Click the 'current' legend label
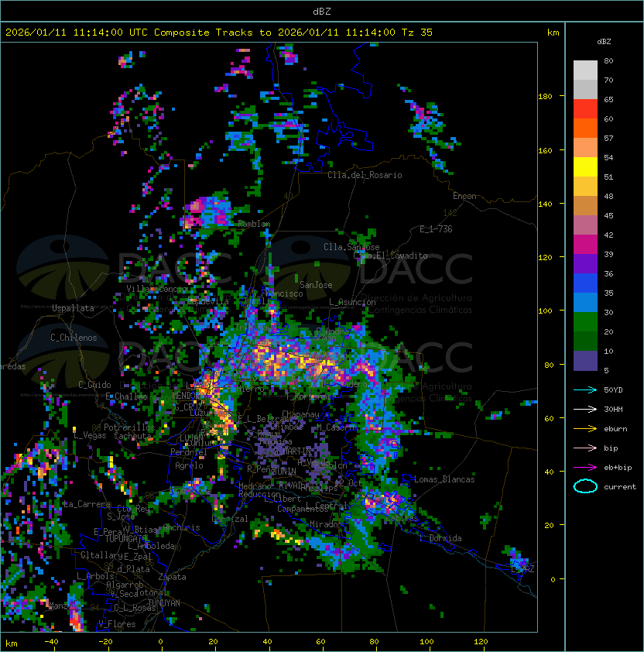 (x=620, y=486)
